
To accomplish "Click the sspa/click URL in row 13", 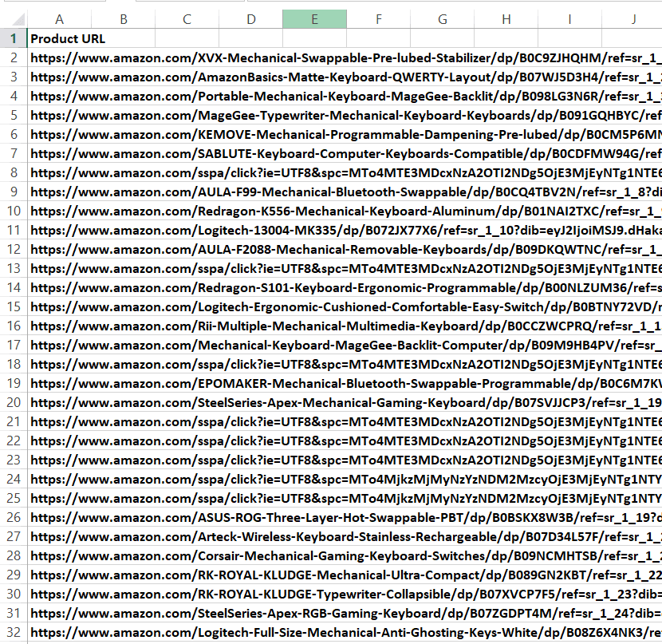I will click(345, 269).
